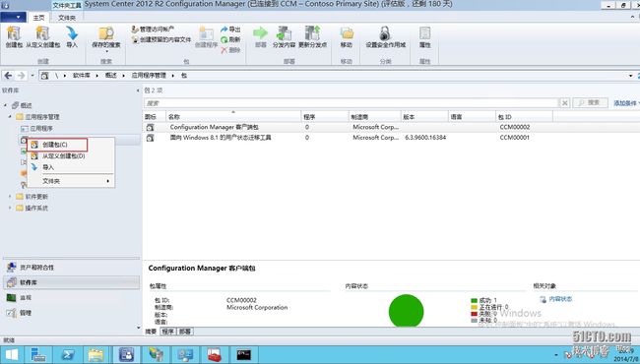Open File Explorer from the taskbar
The image size is (640, 364).
[x=96, y=354]
